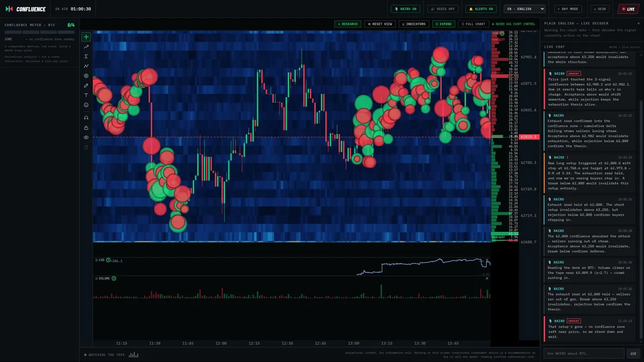The height and width of the screenshot is (362, 644).
Task: Click the Confluence logo
Action: coord(25,9)
